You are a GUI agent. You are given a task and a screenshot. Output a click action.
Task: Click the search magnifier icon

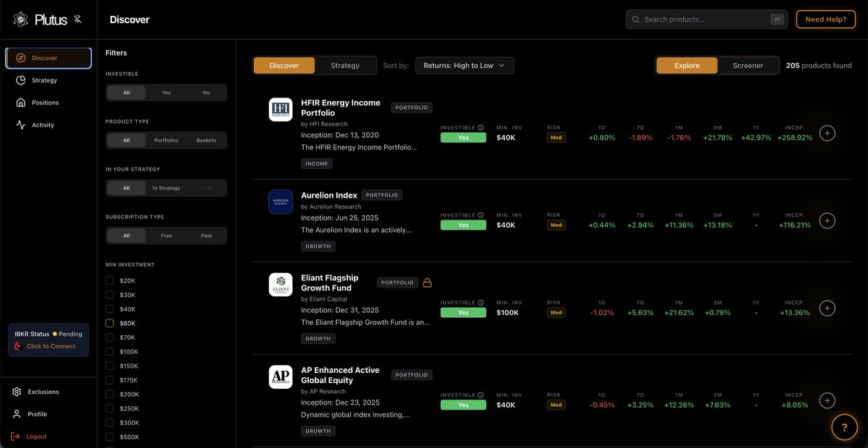pos(636,20)
